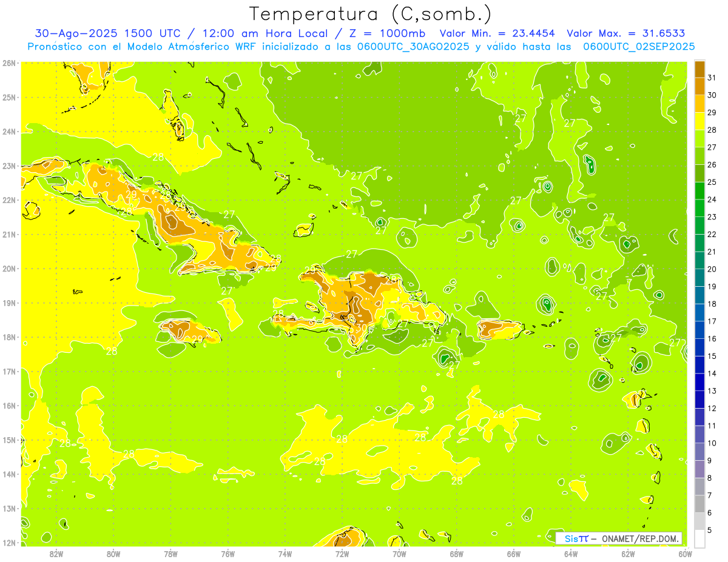Image resolution: width=728 pixels, height=562 pixels.
Task: Click the longitude axis label "70W"
Action: tap(399, 553)
